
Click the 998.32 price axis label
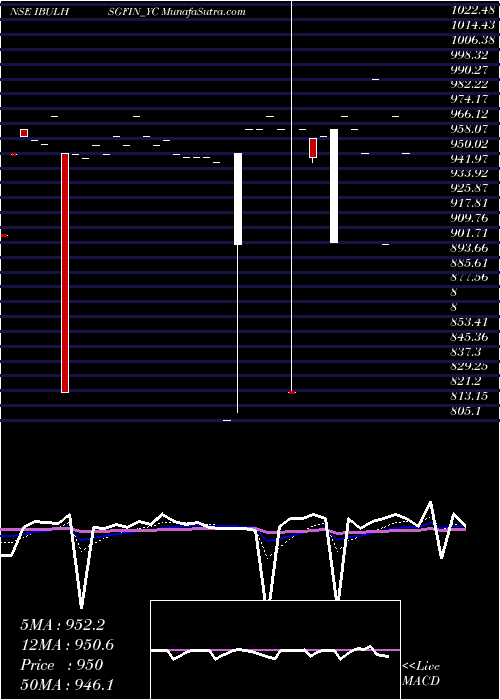(x=469, y=54)
